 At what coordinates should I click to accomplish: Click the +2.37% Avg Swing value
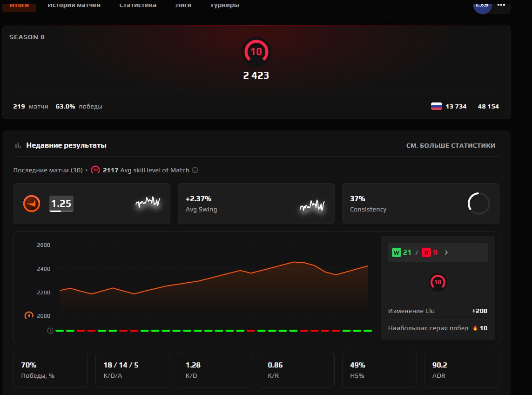point(198,199)
